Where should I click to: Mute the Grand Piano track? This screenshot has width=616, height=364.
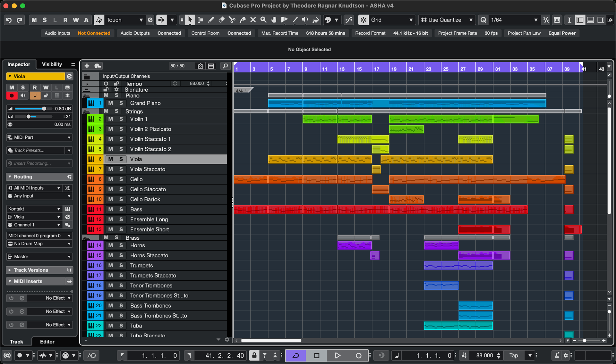click(x=111, y=103)
